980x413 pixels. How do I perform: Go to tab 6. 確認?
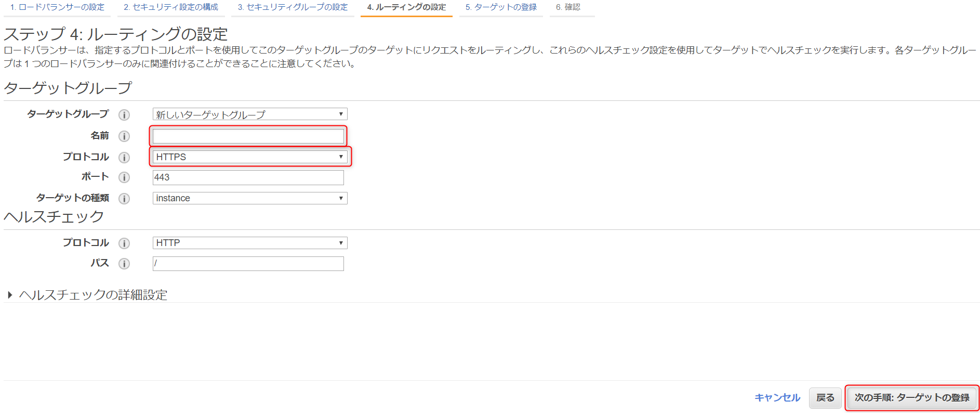click(568, 7)
